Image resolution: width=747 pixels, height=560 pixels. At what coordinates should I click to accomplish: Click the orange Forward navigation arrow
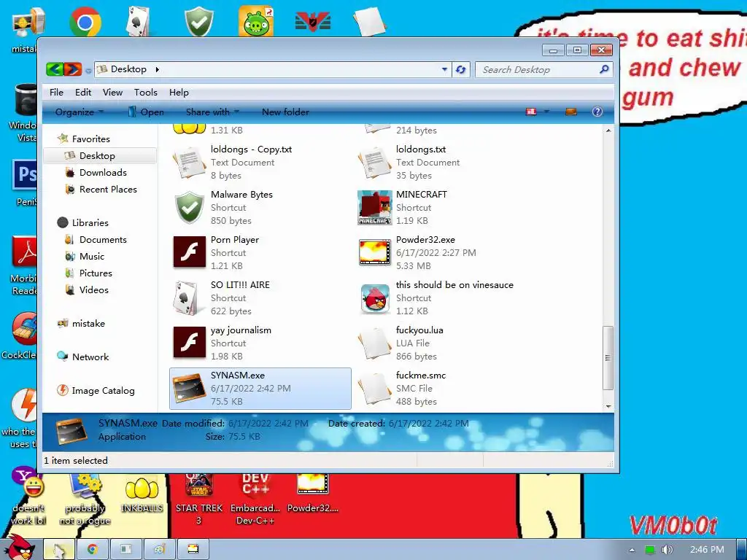click(72, 69)
